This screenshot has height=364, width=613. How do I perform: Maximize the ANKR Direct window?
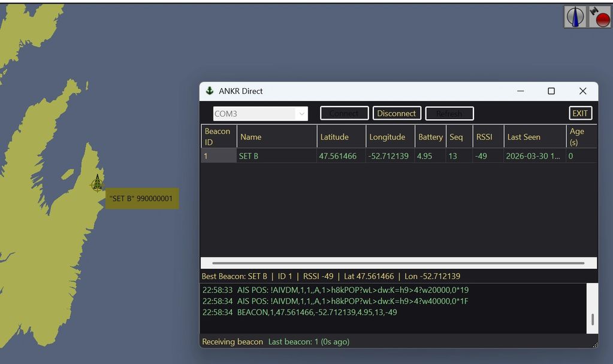pos(551,91)
